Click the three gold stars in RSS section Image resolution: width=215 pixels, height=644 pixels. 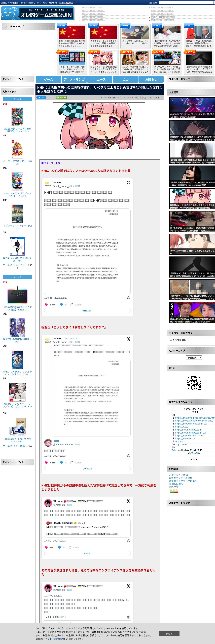tap(174, 490)
